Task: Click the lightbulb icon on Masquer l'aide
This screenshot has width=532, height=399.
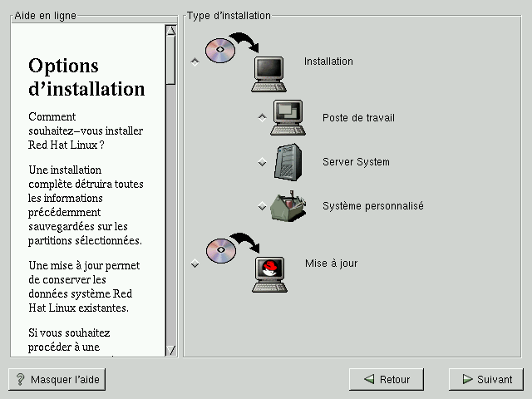Action: (21, 379)
